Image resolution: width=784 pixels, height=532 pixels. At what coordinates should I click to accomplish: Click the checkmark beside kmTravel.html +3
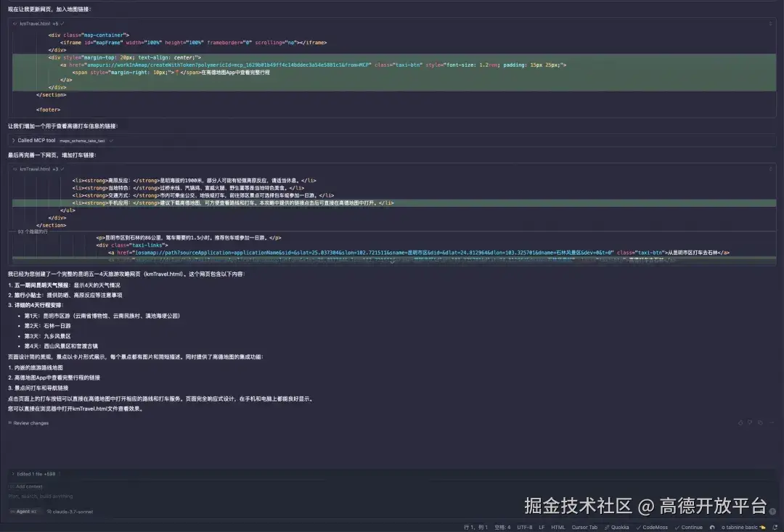click(x=62, y=169)
